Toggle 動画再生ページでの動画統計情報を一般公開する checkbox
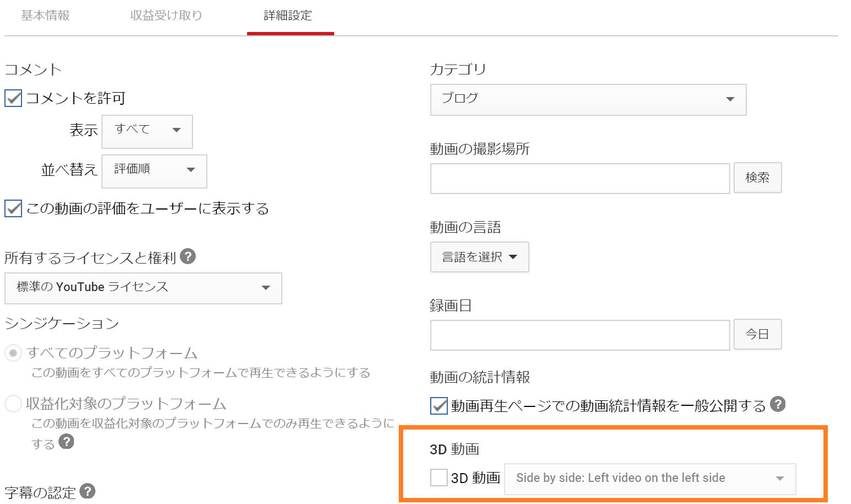 [439, 406]
